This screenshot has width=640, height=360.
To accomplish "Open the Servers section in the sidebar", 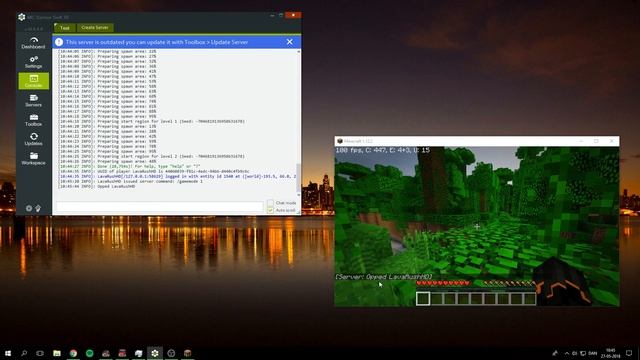I will (33, 100).
